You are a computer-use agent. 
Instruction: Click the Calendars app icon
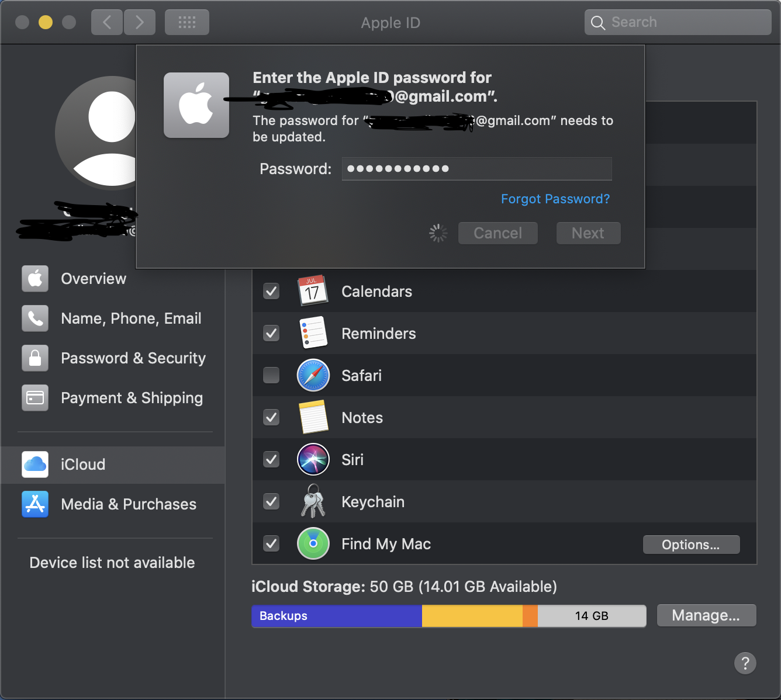(x=313, y=291)
